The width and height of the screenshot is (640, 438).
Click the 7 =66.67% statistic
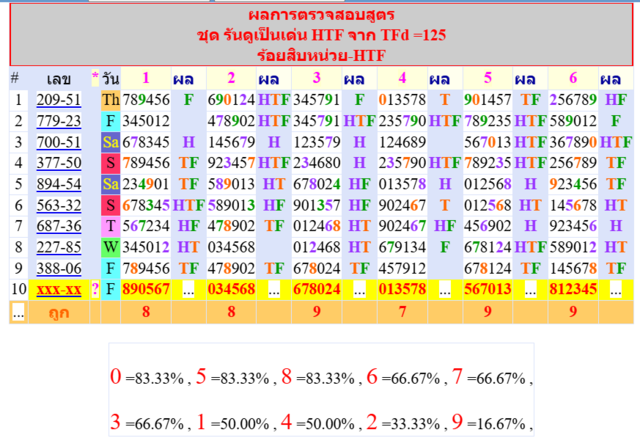point(489,377)
